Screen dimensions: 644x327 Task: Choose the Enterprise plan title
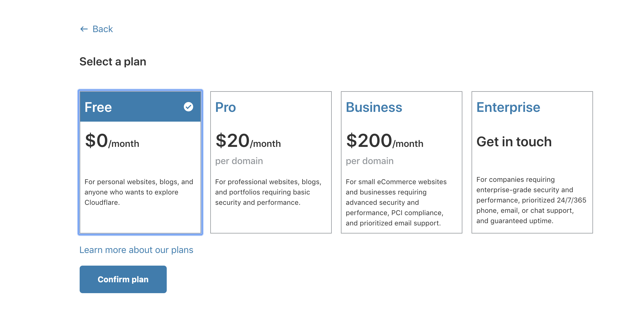(508, 108)
